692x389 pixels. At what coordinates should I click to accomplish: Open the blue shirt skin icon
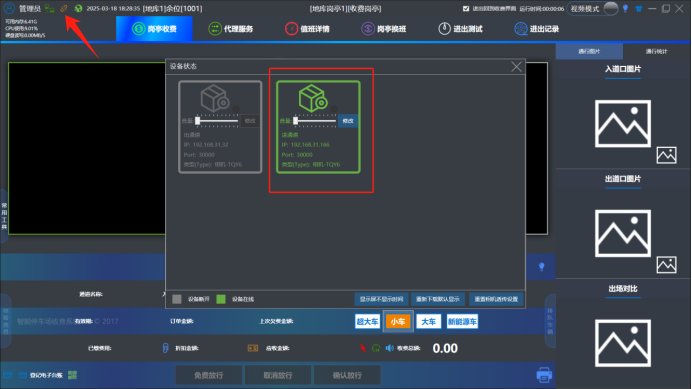pos(639,8)
